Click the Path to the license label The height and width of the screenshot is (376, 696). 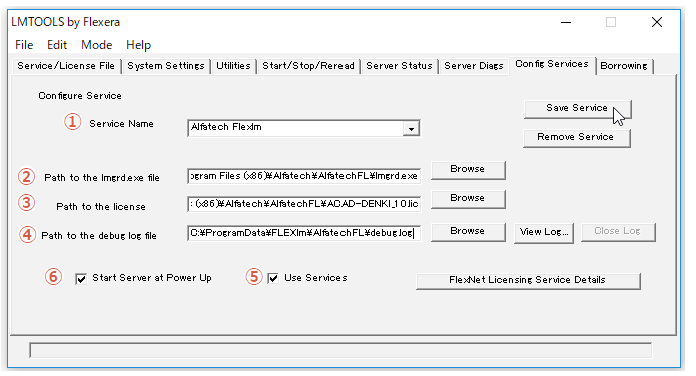[x=101, y=207]
